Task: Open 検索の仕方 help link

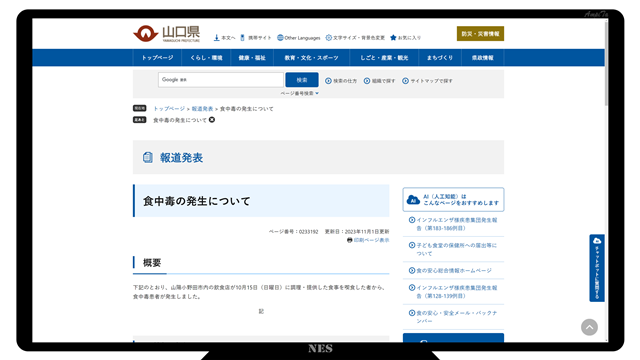Action: point(341,81)
